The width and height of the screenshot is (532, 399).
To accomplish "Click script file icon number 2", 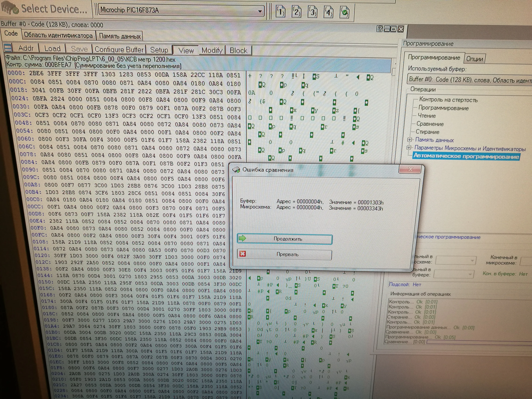I will (x=296, y=12).
